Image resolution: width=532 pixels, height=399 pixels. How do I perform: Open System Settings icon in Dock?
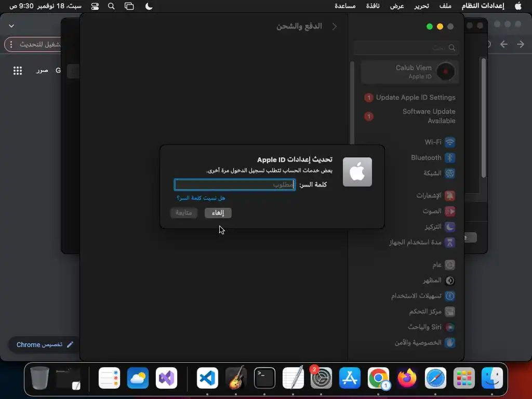tap(321, 378)
